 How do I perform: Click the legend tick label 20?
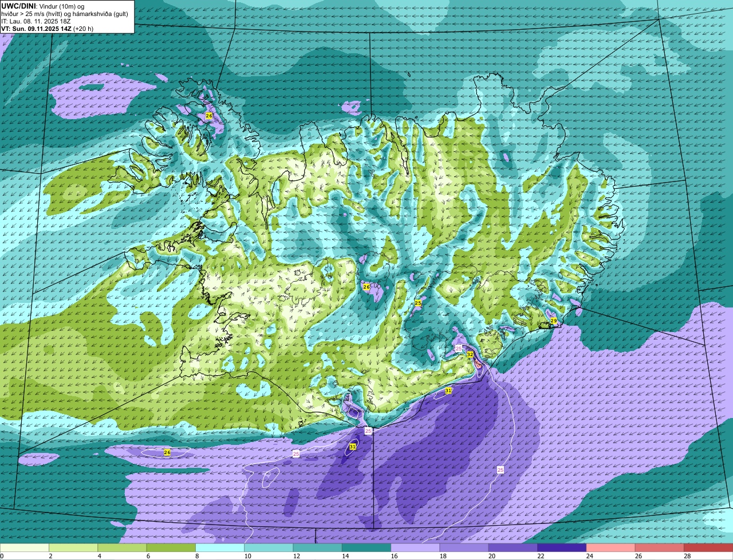click(x=492, y=556)
